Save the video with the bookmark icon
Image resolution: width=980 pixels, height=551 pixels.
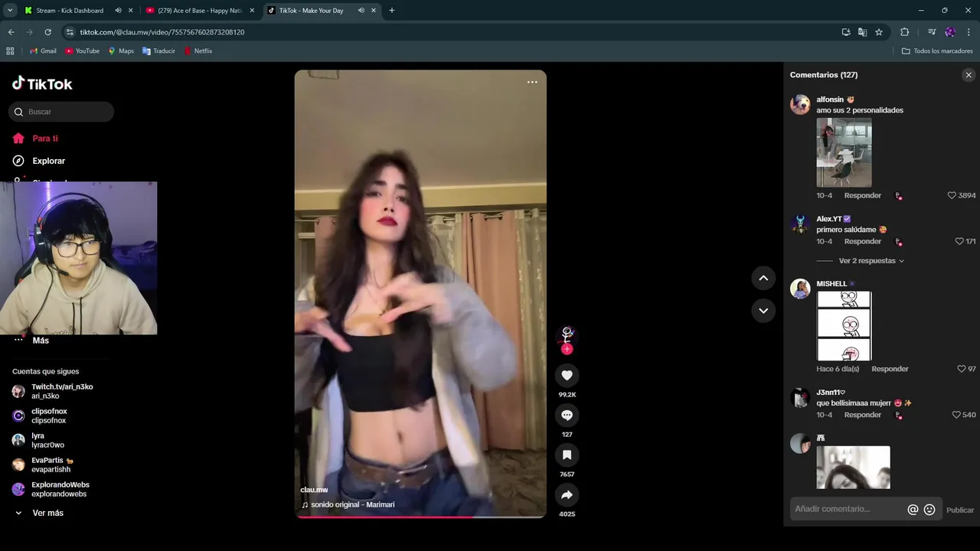click(567, 455)
